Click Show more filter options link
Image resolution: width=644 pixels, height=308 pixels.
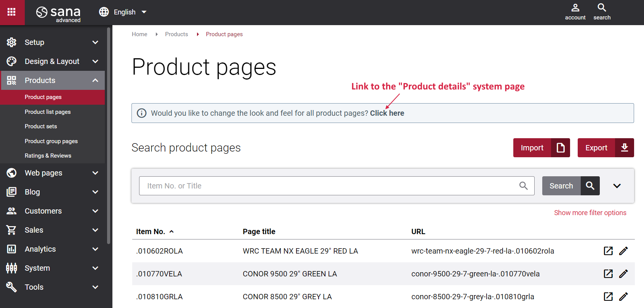point(590,213)
